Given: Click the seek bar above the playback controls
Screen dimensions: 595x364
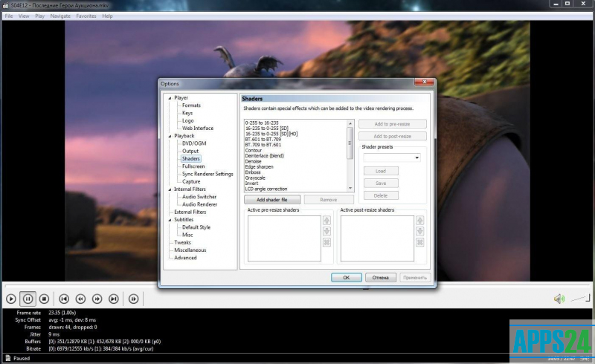Looking at the screenshot, I should pyautogui.click(x=297, y=285).
